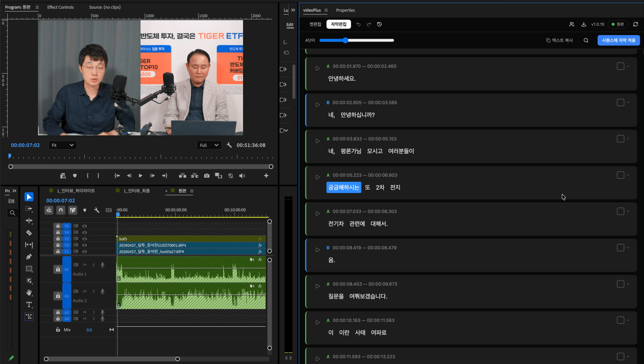The width and height of the screenshot is (644, 364).
Task: Open Program monitor settings wrench
Action: pyautogui.click(x=229, y=145)
